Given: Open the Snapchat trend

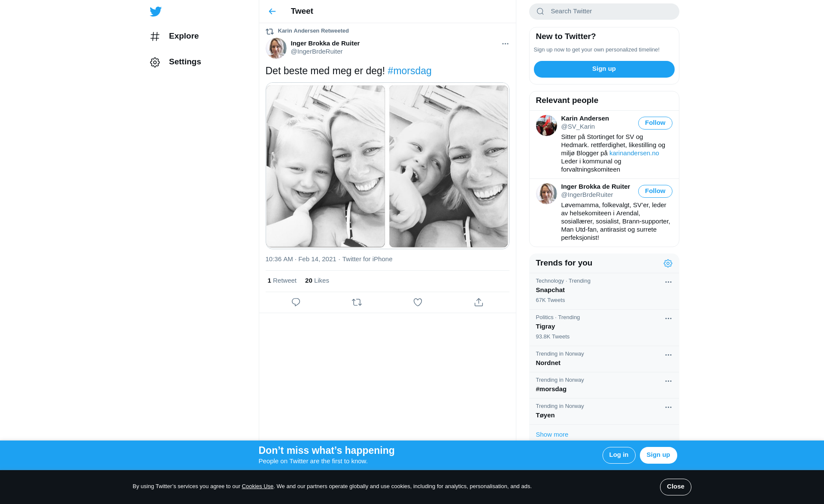Looking at the screenshot, I should point(604,291).
